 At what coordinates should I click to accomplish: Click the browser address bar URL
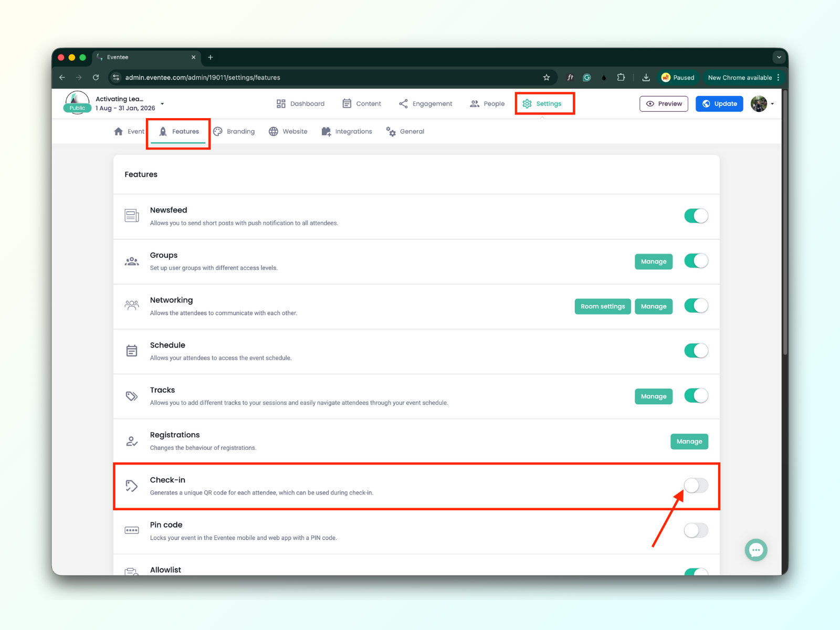(203, 78)
